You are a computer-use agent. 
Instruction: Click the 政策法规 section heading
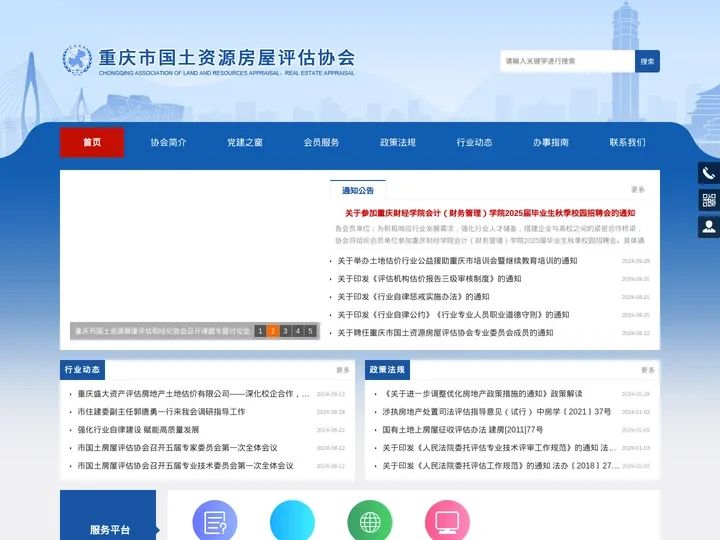click(x=387, y=370)
